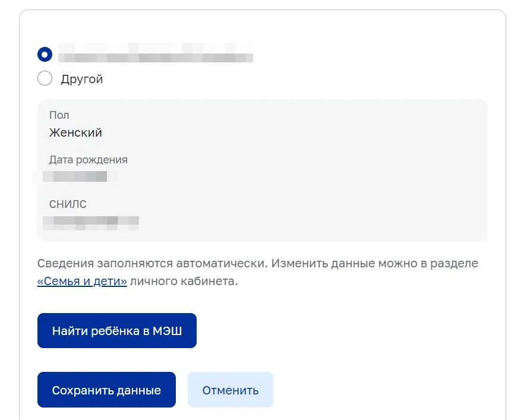Click the blurred date of birth value

click(x=75, y=176)
